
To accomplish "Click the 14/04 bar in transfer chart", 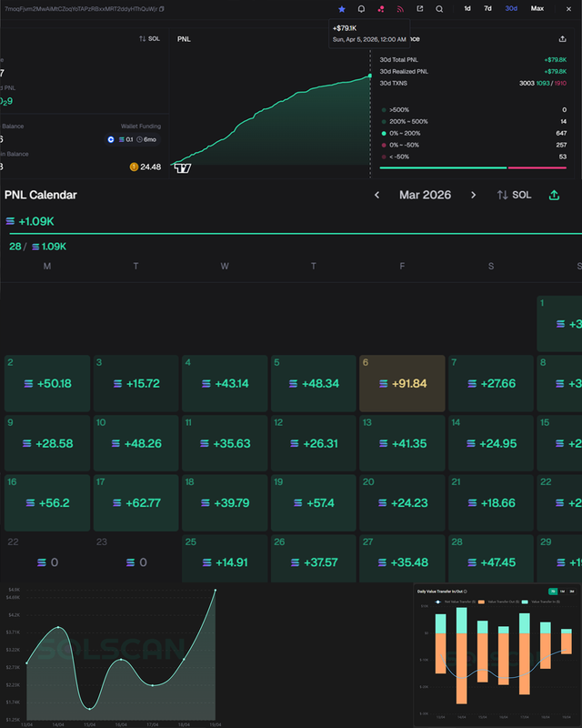I will [x=461, y=655].
